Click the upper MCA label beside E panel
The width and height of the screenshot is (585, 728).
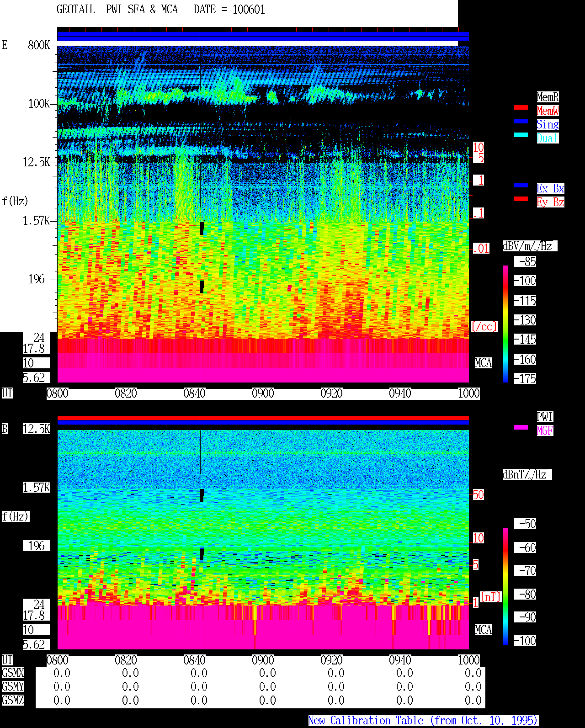(484, 363)
